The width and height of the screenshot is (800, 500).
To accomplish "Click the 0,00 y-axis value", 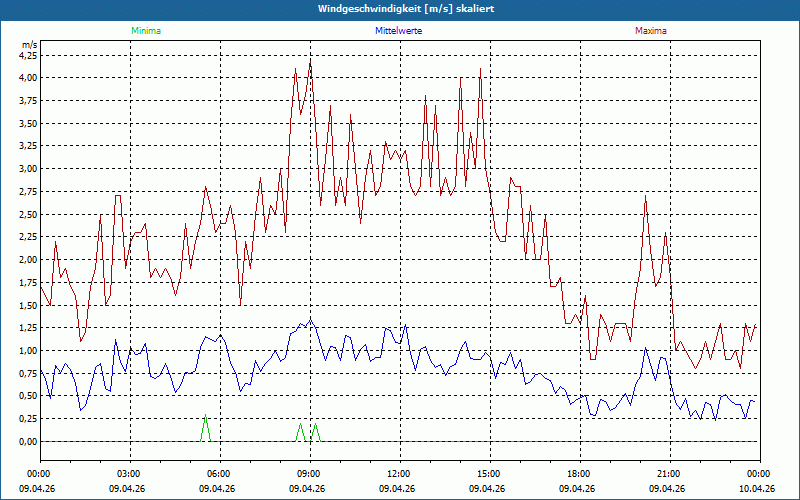I will click(27, 442).
